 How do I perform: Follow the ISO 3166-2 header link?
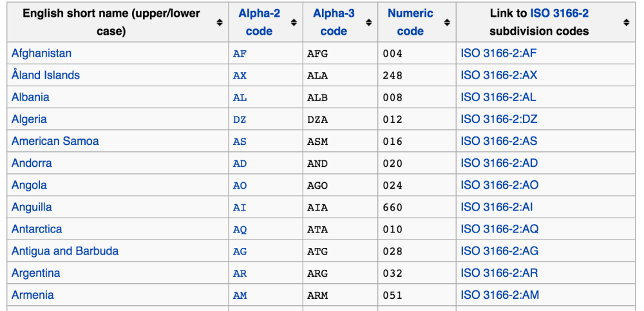[x=559, y=14]
